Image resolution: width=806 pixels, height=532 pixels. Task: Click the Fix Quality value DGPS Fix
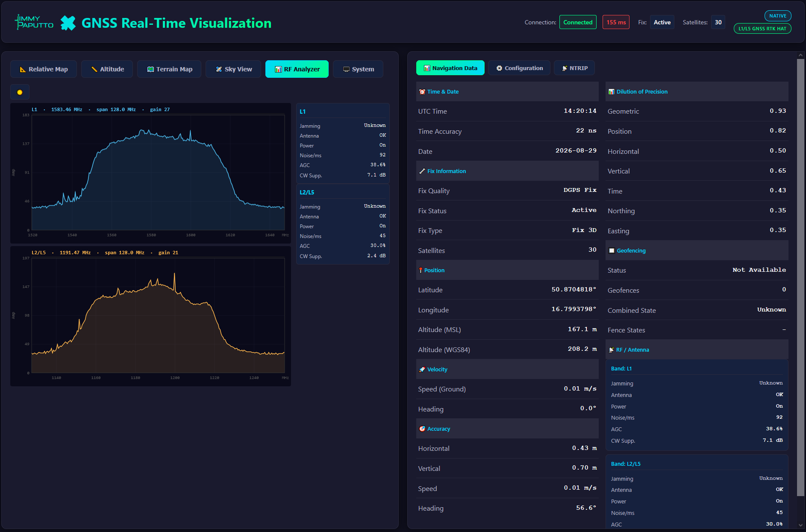(x=580, y=190)
